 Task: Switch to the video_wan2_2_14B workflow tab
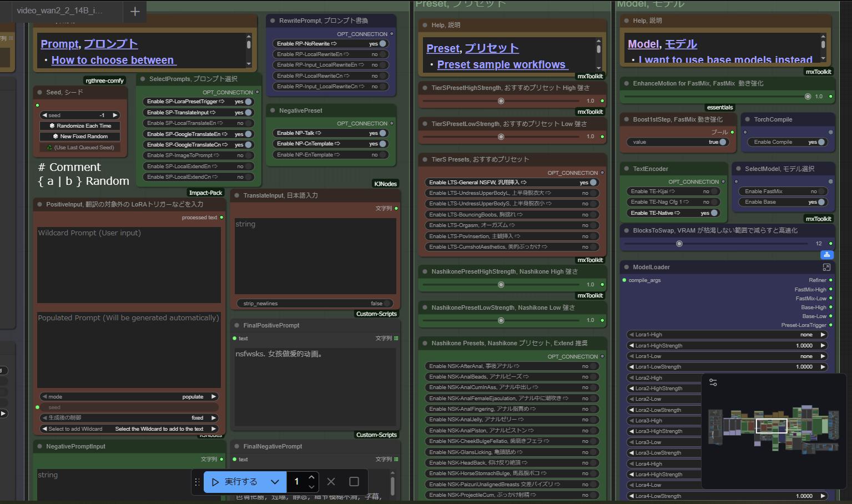(x=59, y=11)
